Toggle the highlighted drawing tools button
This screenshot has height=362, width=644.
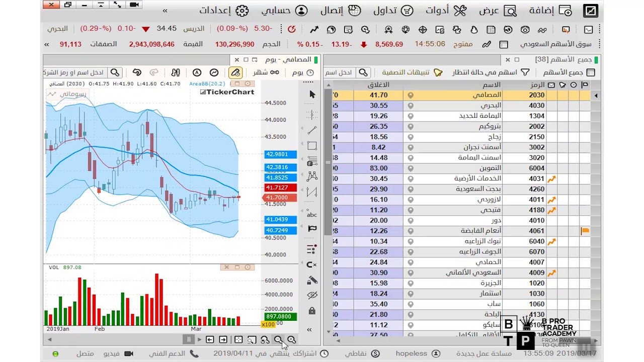point(235,72)
